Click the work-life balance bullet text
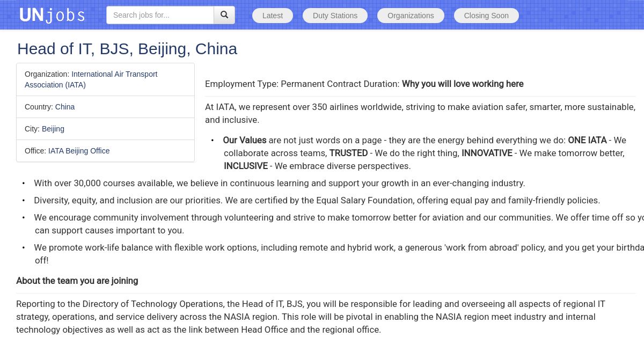644x337 pixels. point(333,247)
